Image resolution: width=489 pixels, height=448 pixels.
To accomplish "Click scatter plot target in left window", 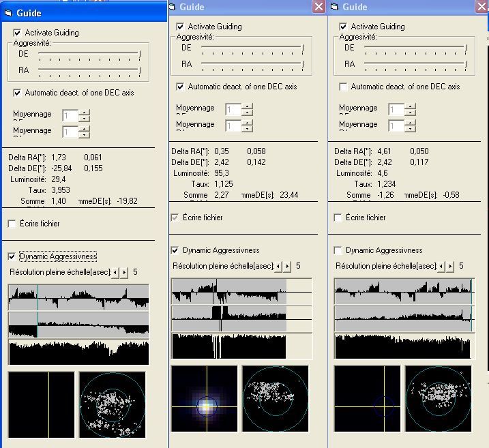I will [113, 405].
